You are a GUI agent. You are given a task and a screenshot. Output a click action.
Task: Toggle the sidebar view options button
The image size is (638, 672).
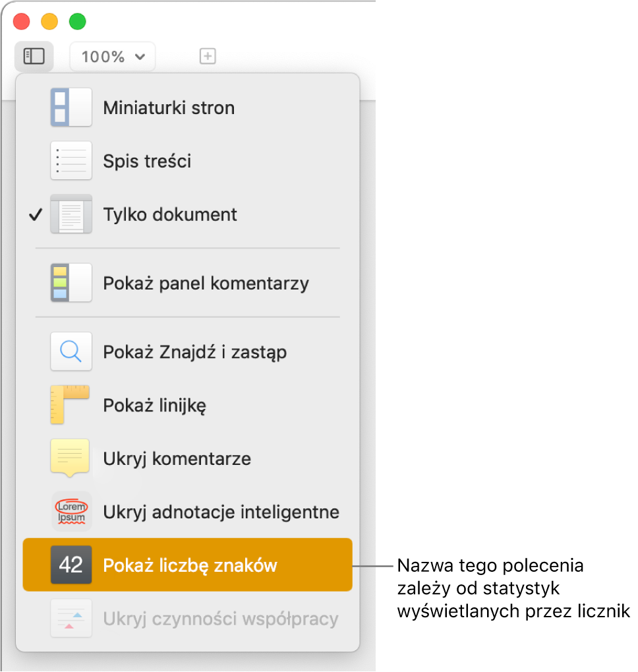click(34, 56)
